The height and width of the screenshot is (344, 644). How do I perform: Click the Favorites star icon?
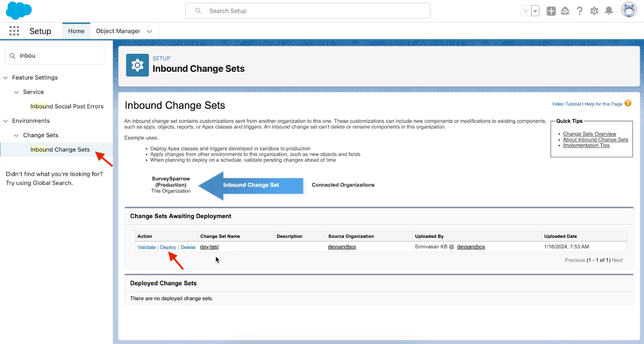pyautogui.click(x=525, y=11)
